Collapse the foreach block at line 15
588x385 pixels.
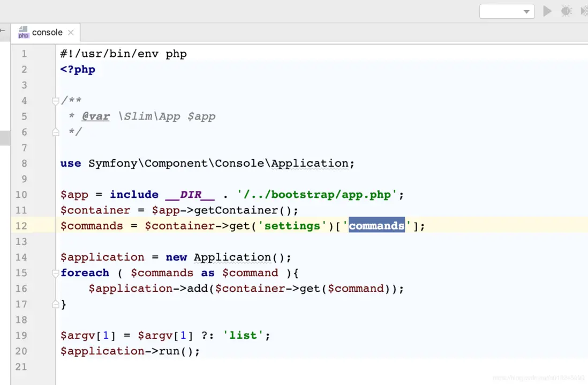[x=56, y=273]
